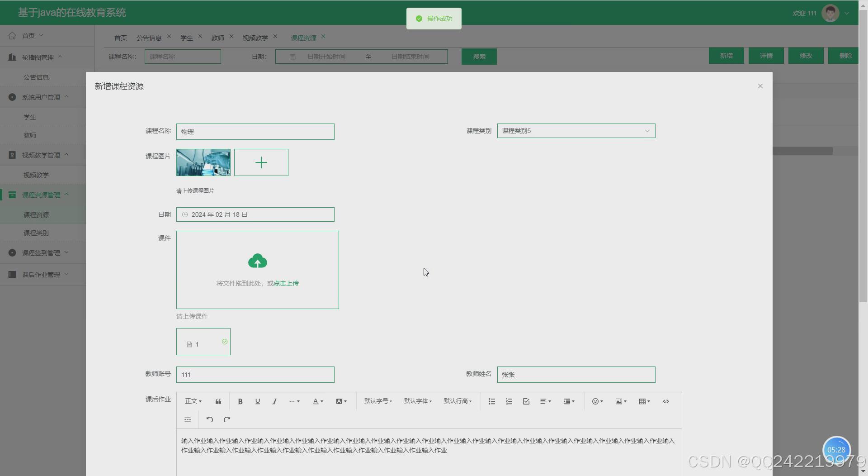The width and height of the screenshot is (868, 476).
Task: Insert a blockquote in the homework editor
Action: (218, 401)
